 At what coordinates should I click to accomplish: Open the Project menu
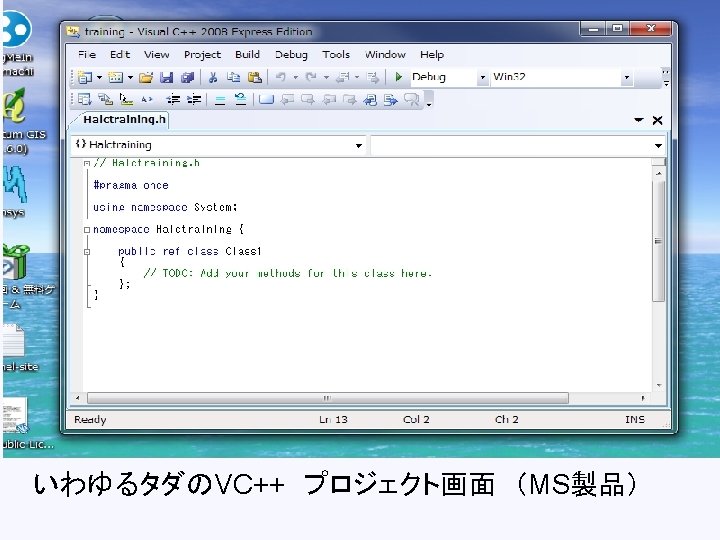click(x=202, y=55)
